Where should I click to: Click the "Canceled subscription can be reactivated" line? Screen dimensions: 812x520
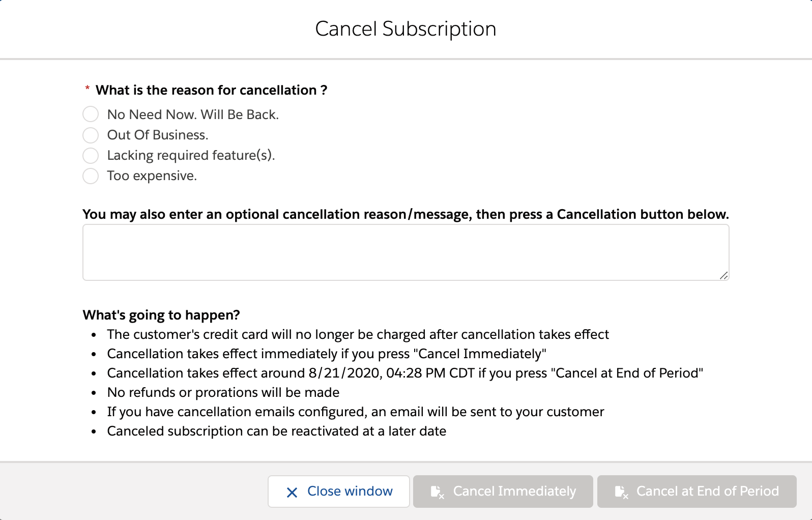tap(276, 431)
